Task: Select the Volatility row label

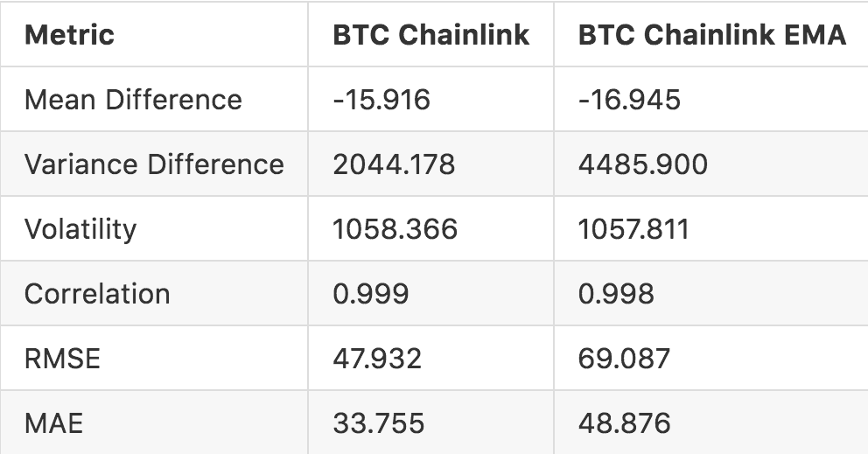Action: coord(80,229)
